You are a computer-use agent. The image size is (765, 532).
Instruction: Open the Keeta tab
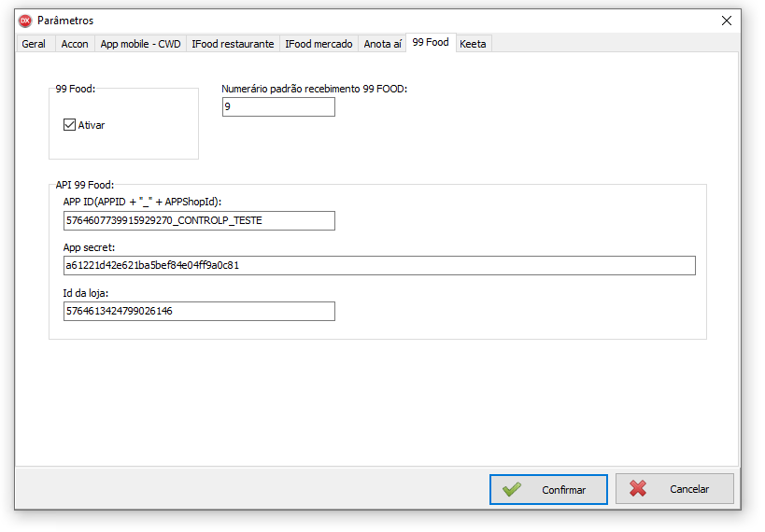pyautogui.click(x=473, y=44)
